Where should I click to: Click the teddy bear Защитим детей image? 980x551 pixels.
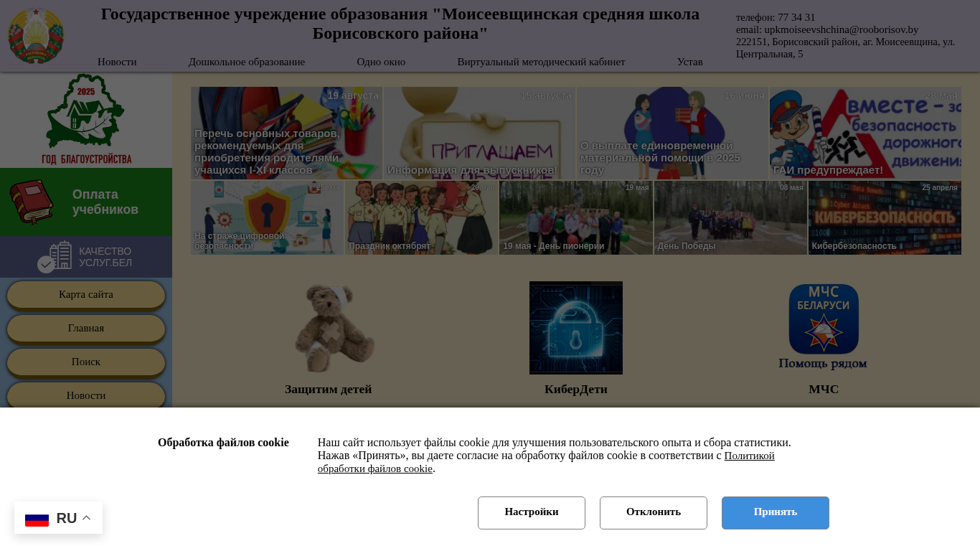(328, 328)
